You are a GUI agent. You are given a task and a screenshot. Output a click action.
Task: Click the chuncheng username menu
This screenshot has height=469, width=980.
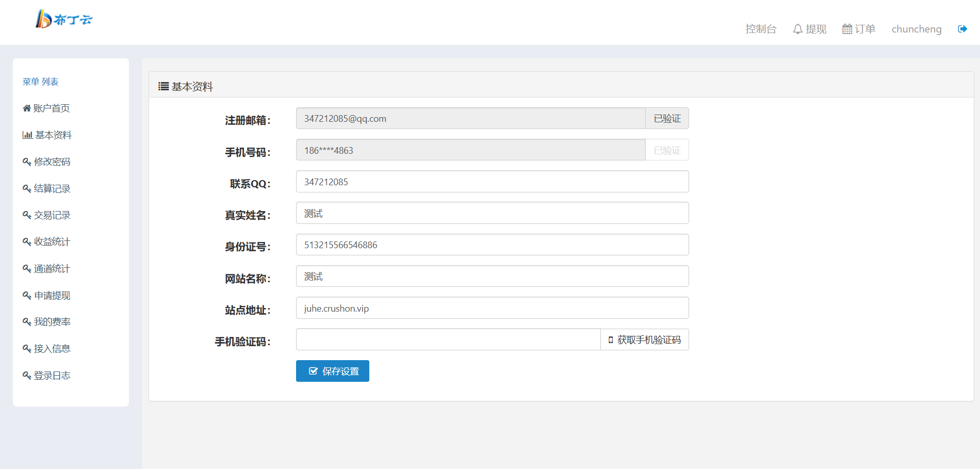pyautogui.click(x=916, y=29)
